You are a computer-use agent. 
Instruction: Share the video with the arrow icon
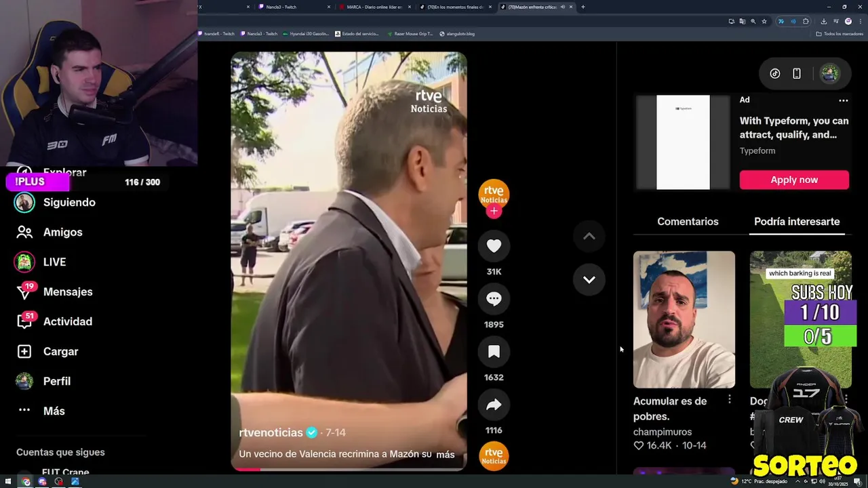(494, 405)
